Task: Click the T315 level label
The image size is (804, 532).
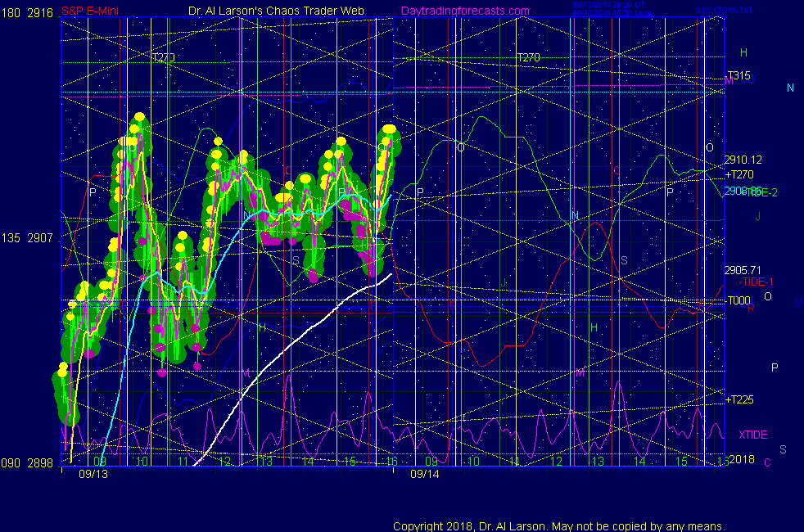Action: coord(739,76)
